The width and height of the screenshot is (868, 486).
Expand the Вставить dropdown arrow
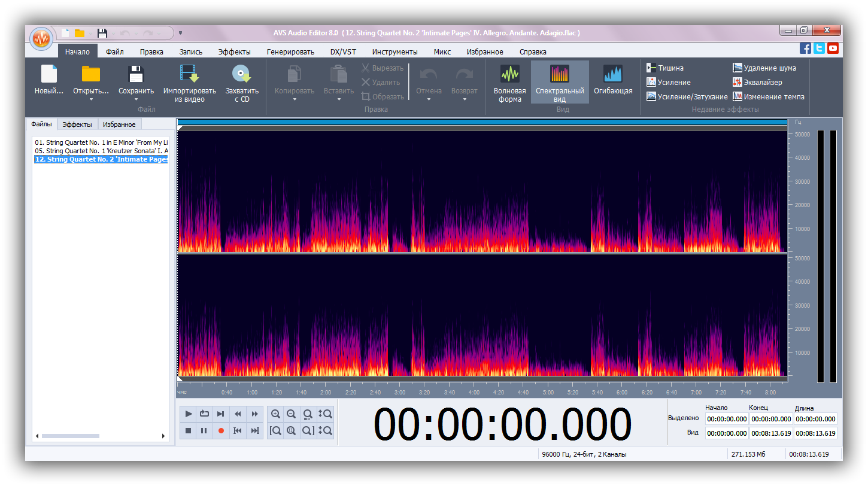point(339,99)
